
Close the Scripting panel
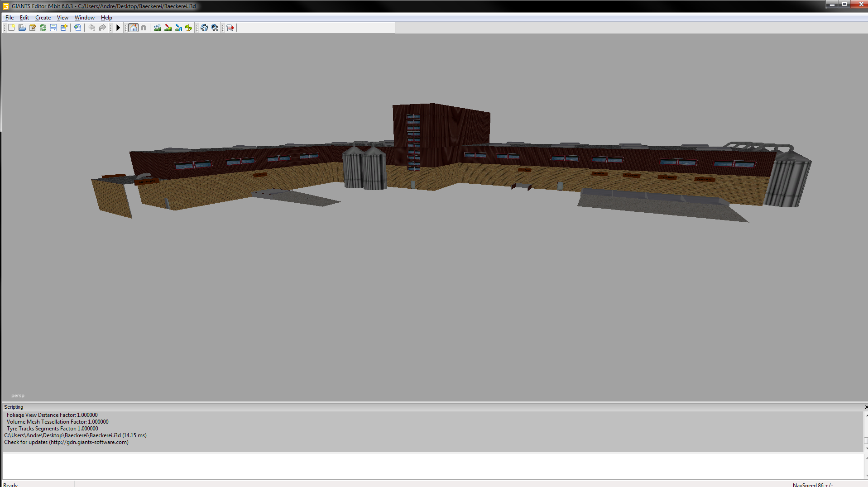point(865,407)
